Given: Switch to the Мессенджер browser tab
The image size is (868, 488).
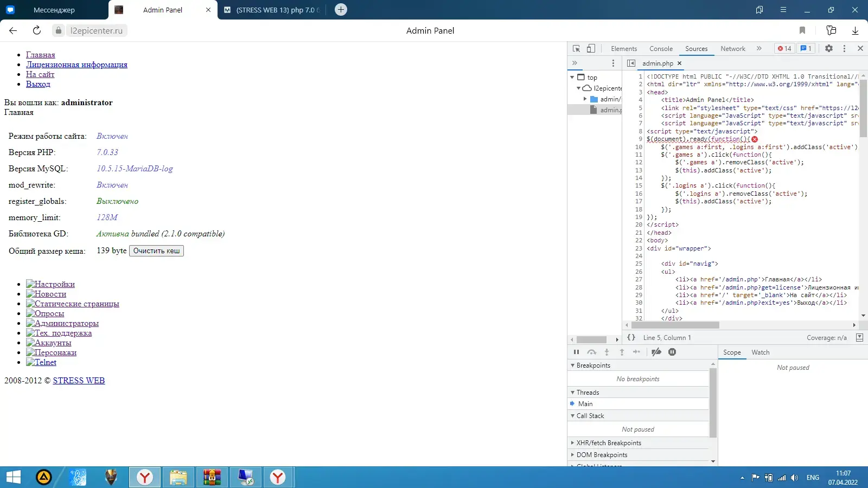Looking at the screenshot, I should [x=54, y=10].
